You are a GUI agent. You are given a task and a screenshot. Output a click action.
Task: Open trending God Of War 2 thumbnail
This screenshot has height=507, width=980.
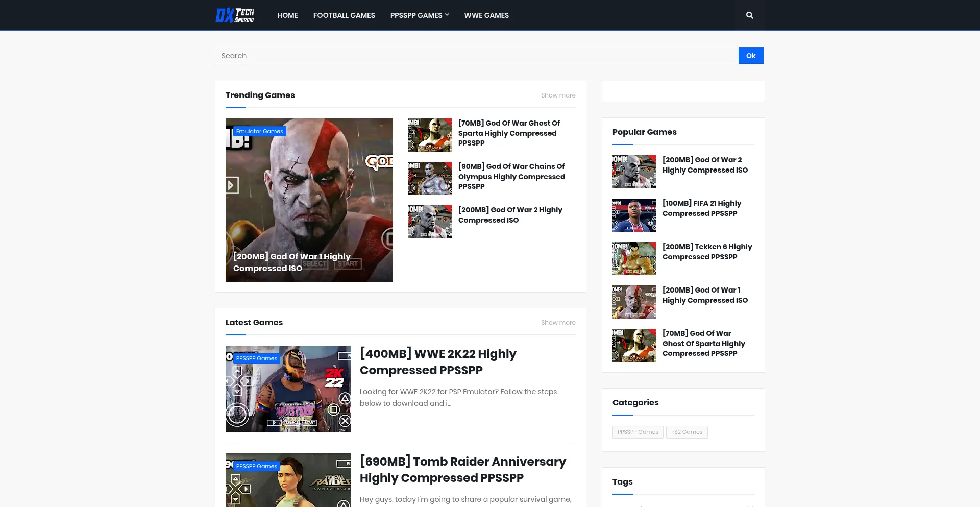click(x=430, y=222)
